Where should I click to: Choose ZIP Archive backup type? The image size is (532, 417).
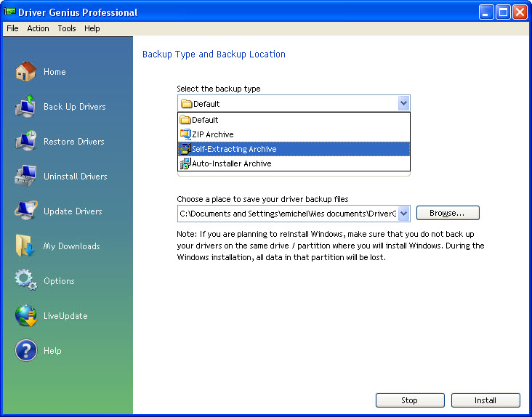tap(294, 134)
